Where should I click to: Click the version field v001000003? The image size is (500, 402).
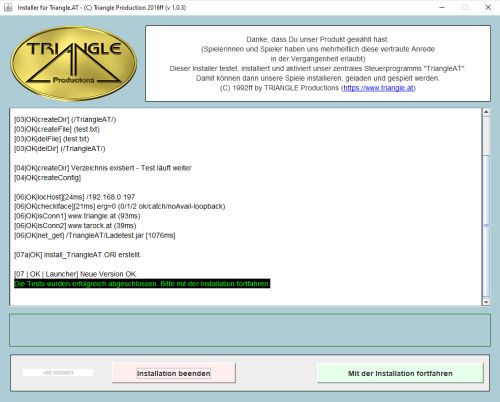pos(58,373)
